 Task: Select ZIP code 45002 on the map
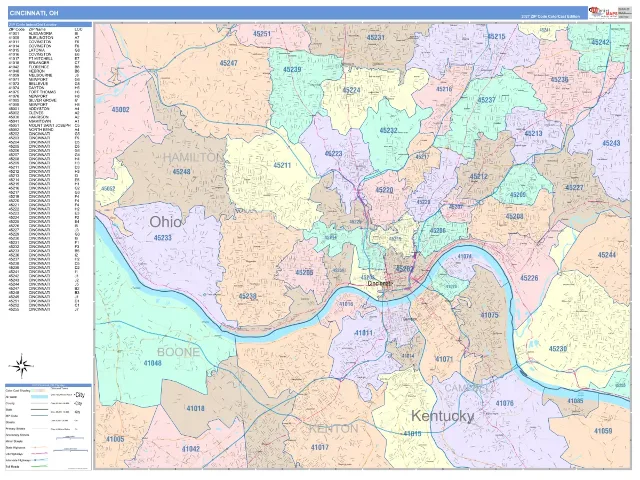pyautogui.click(x=120, y=109)
